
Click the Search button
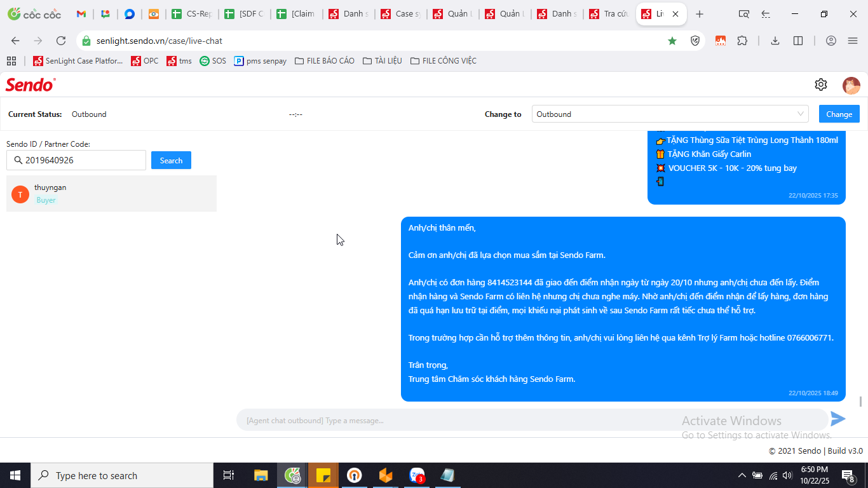point(171,161)
